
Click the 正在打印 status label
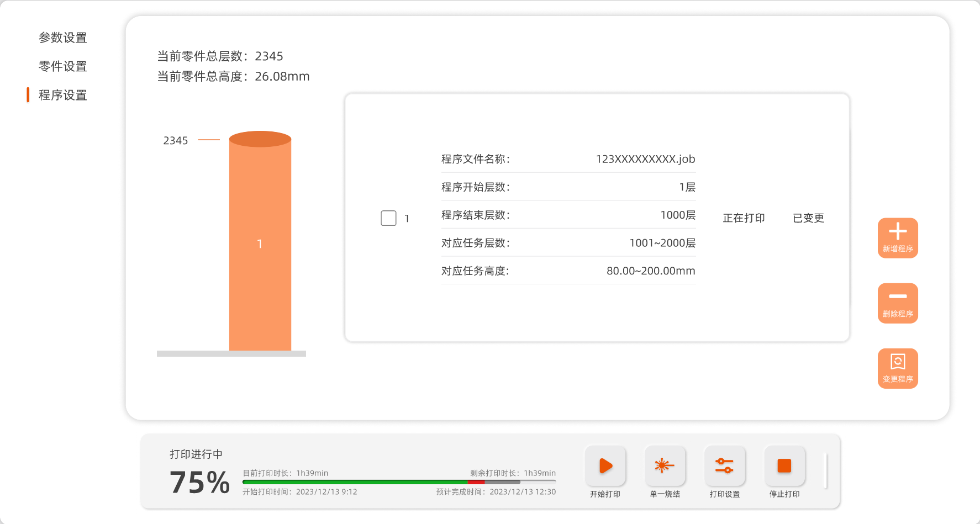[744, 218]
